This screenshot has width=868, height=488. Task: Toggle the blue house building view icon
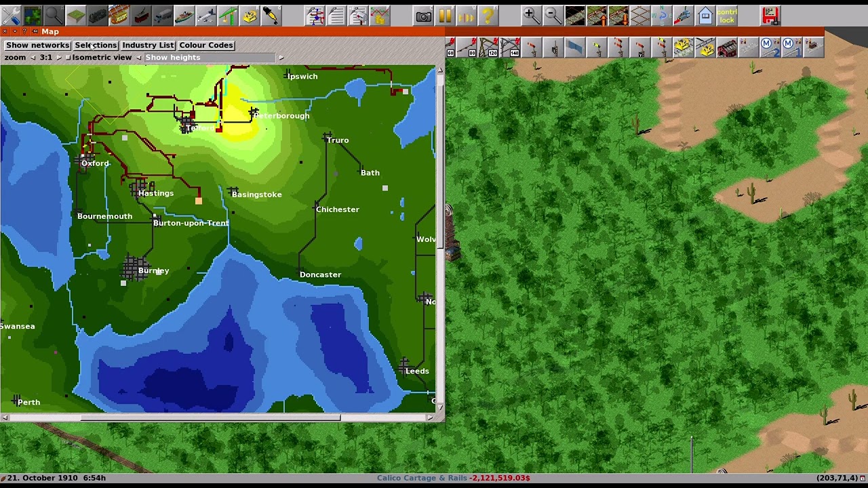[705, 15]
